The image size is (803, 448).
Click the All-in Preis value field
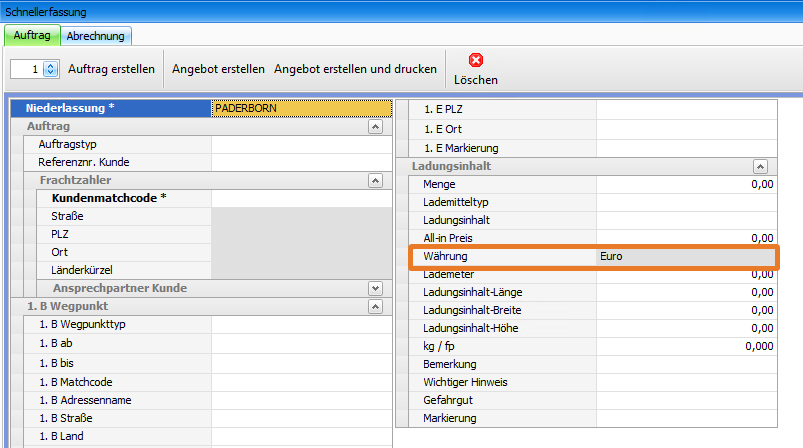685,238
